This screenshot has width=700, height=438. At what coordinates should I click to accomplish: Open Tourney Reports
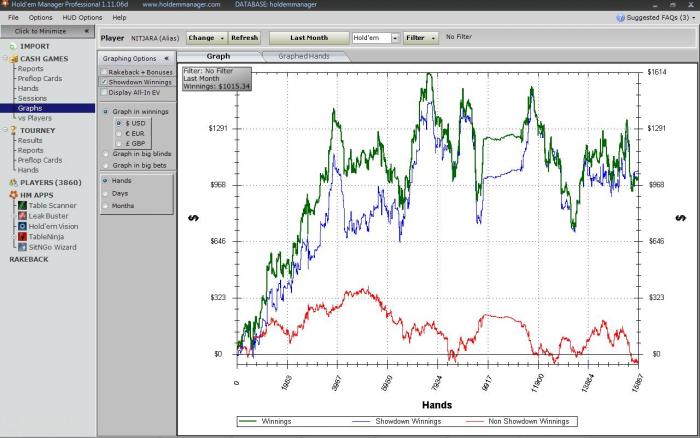[x=30, y=150]
